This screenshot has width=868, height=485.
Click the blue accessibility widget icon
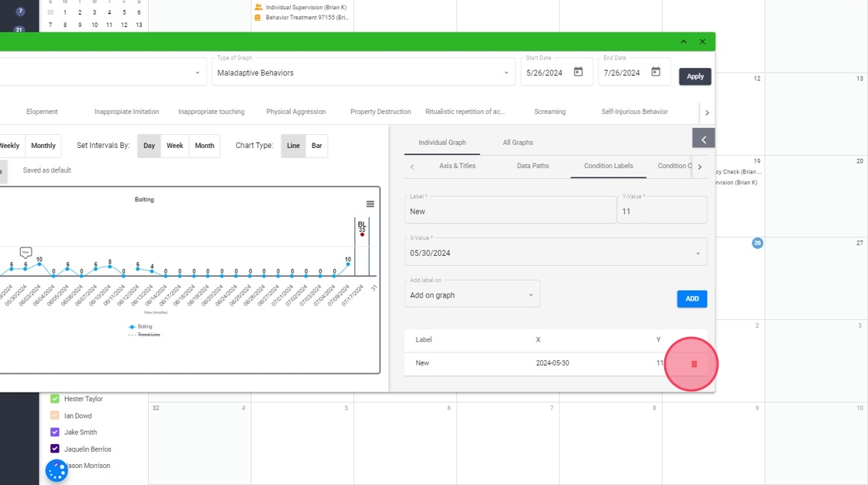[57, 470]
